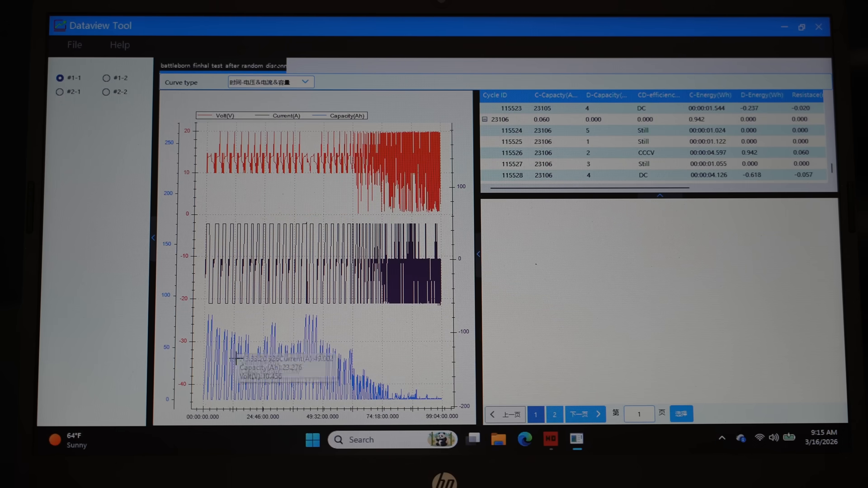The image size is (868, 488).
Task: Select the battleborn final test tab
Action: click(x=223, y=66)
